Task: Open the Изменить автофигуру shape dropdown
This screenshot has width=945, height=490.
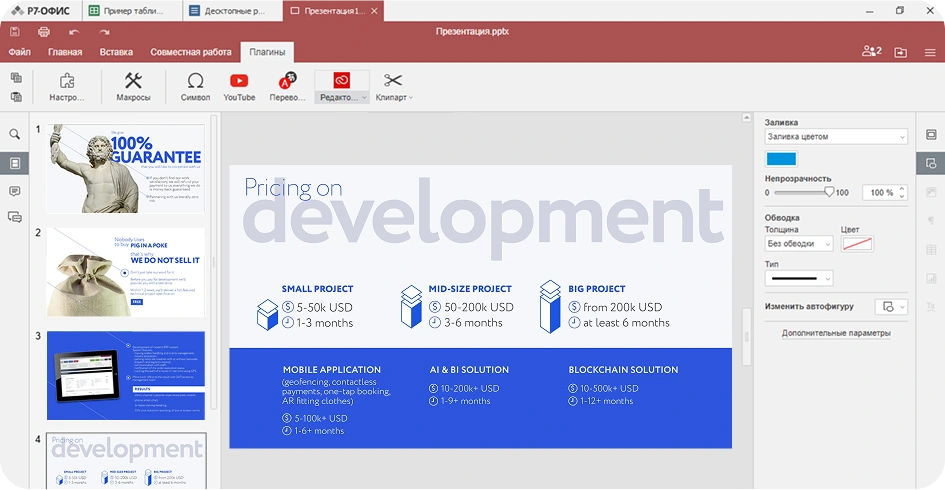Action: [891, 306]
